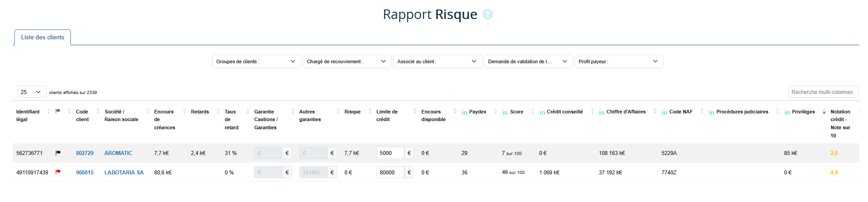Click the help icon beside Rapport Risque
The width and height of the screenshot is (868, 202).
click(x=487, y=14)
